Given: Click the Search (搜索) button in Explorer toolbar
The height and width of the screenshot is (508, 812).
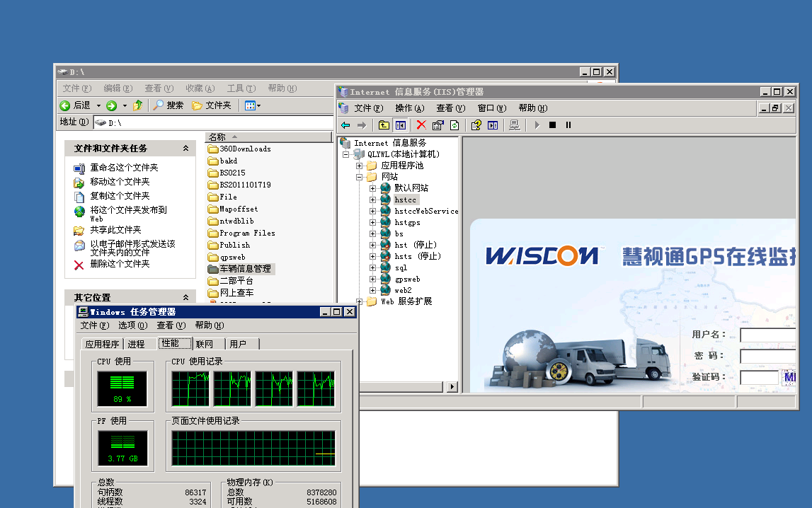Looking at the screenshot, I should tap(168, 105).
